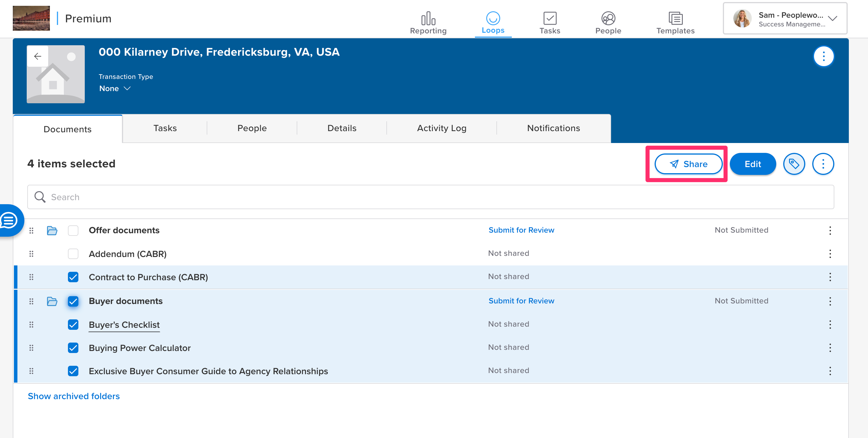Switch to the Activity Log tab
The height and width of the screenshot is (438, 868).
pos(442,128)
